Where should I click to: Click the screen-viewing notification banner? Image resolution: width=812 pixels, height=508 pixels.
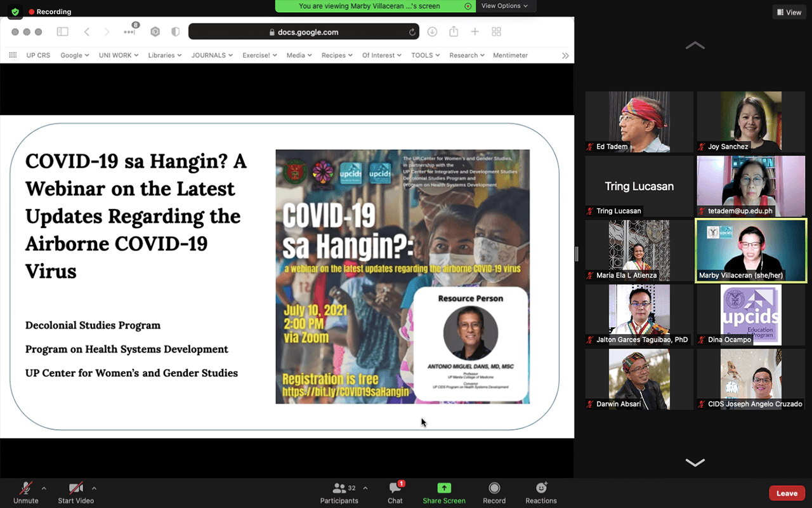374,6
